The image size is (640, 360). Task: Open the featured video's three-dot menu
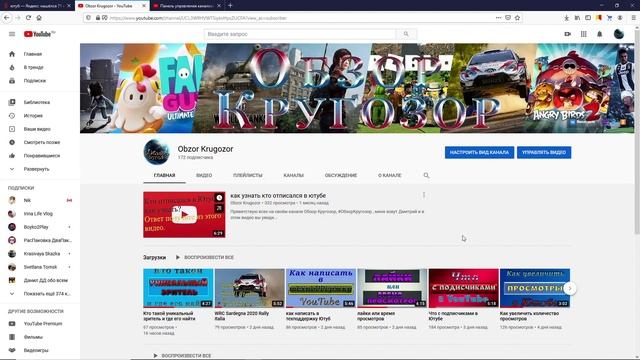click(x=424, y=195)
